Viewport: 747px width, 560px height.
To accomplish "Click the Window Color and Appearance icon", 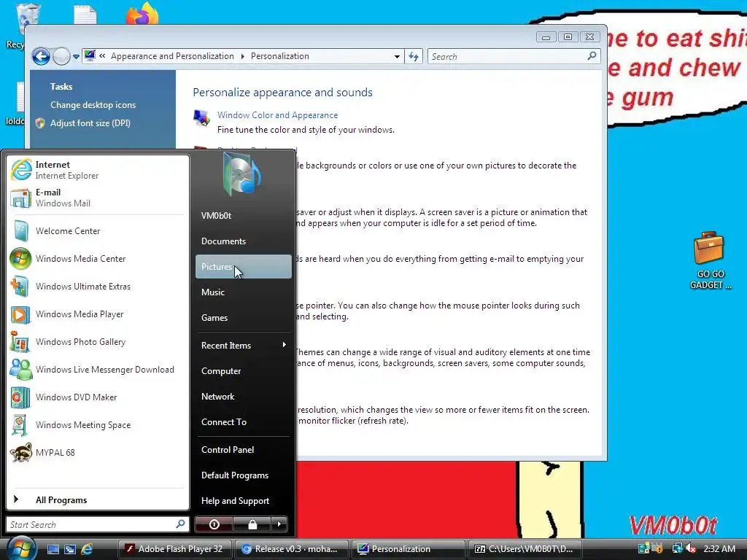I will [x=201, y=117].
